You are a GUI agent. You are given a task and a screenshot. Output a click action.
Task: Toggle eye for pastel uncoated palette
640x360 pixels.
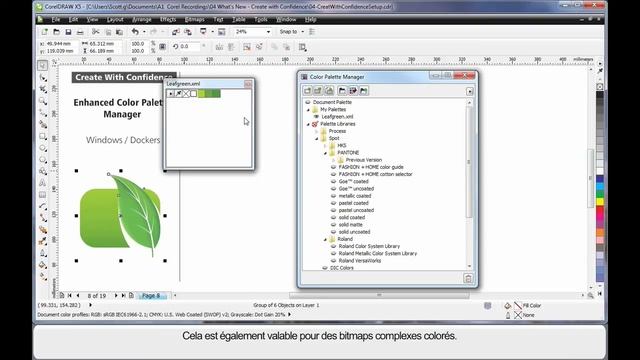[x=333, y=210]
